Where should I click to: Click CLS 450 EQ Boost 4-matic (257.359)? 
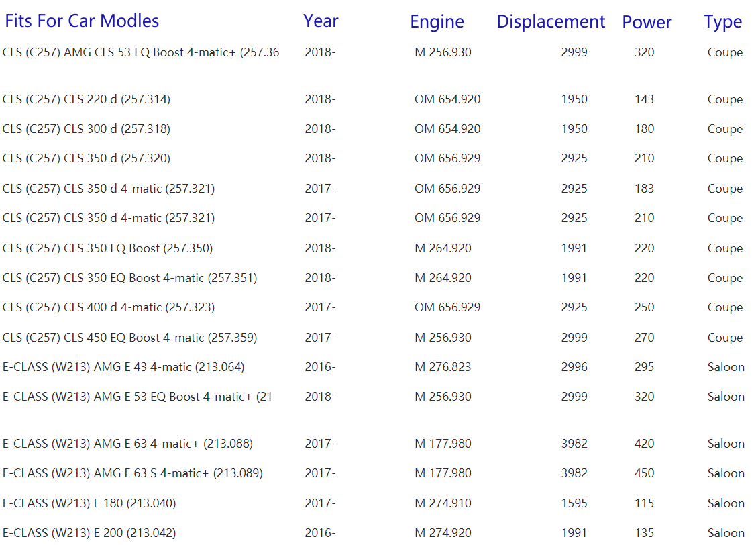pyautogui.click(x=129, y=338)
